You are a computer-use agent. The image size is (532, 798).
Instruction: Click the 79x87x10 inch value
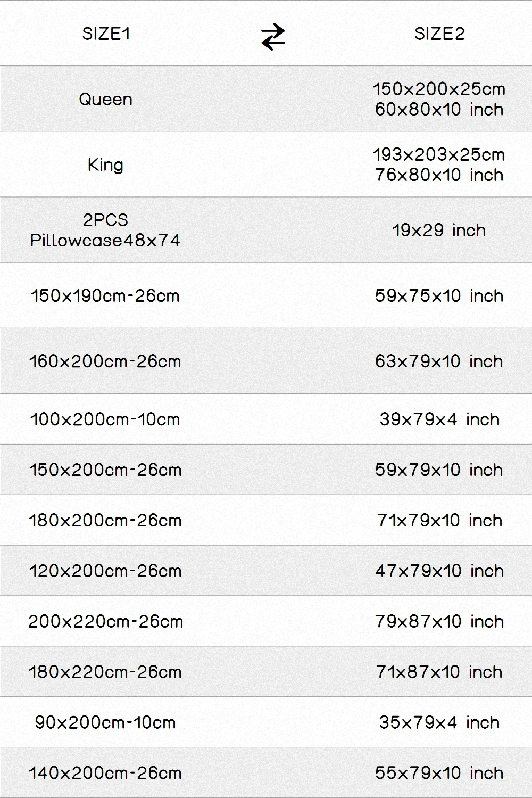[x=439, y=621]
